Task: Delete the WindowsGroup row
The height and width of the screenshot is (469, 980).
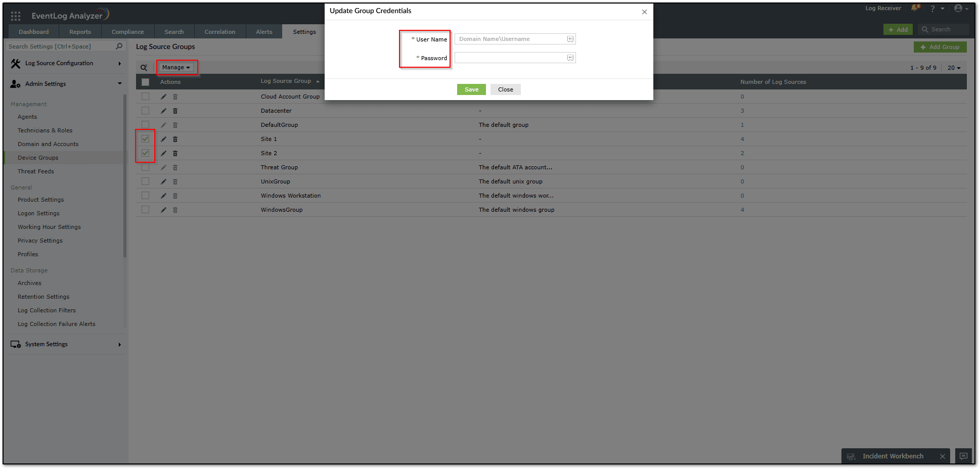Action: pyautogui.click(x=175, y=210)
